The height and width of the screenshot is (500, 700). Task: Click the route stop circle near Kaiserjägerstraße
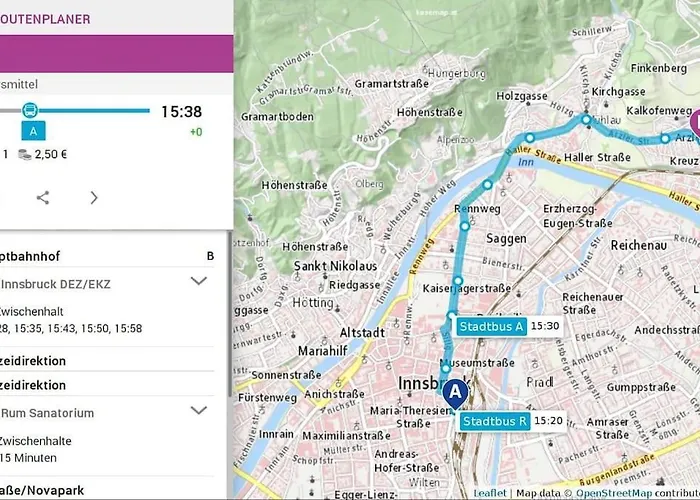pyautogui.click(x=457, y=281)
